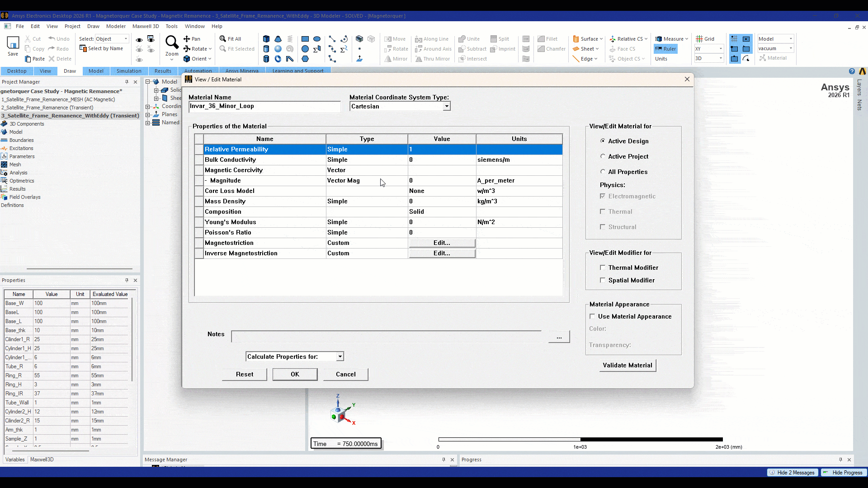Click the Grid icon
The height and width of the screenshot is (488, 868).
[699, 39]
